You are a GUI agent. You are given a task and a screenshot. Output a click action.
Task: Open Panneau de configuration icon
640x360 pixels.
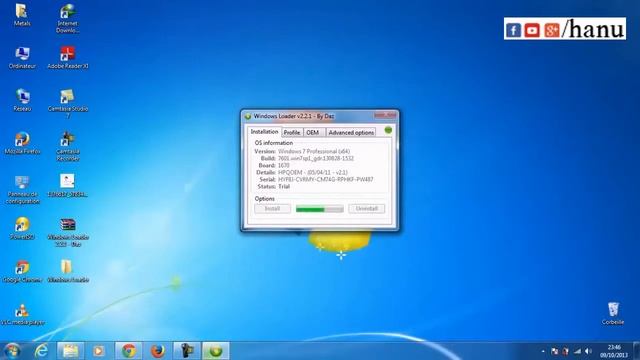pyautogui.click(x=22, y=189)
